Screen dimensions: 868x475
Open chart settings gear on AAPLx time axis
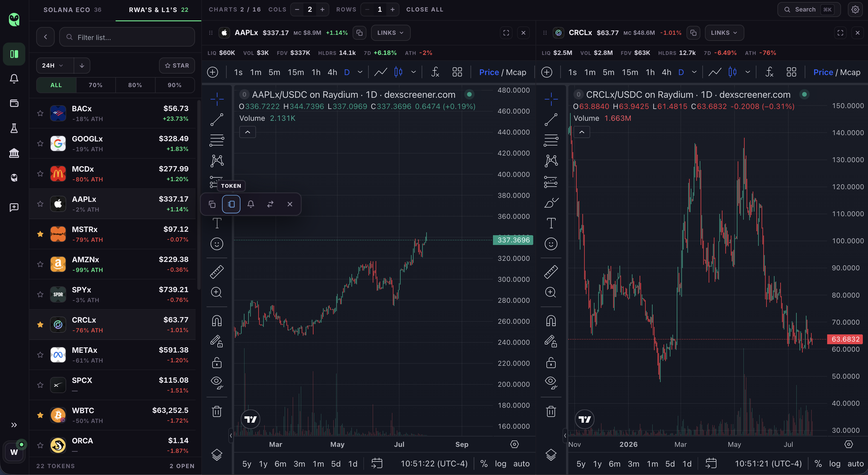(x=514, y=444)
